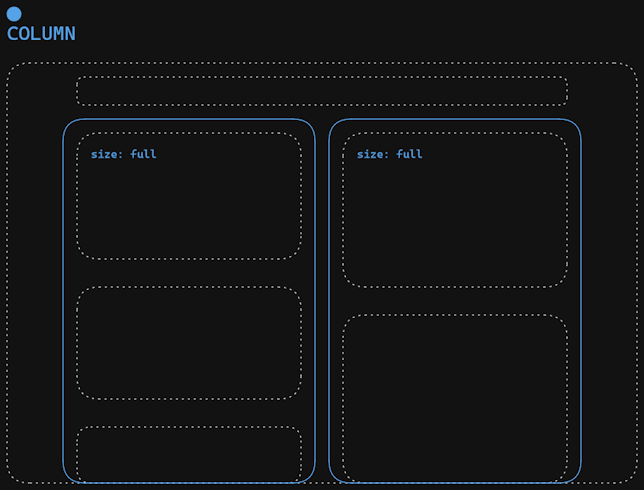Click the gap between the two blue columns
The height and width of the screenshot is (490, 644).
322,300
